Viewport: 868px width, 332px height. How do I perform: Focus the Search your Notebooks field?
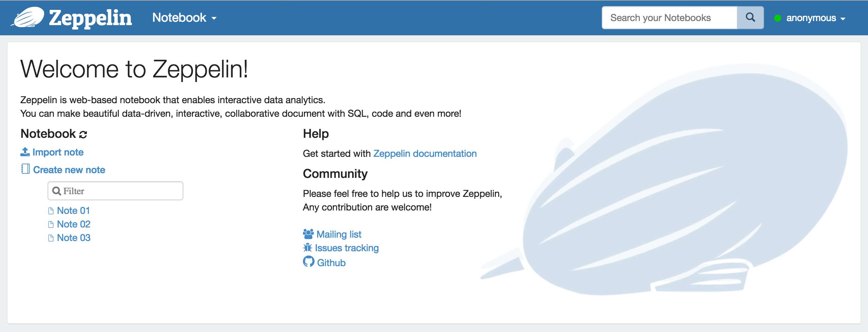pyautogui.click(x=669, y=18)
